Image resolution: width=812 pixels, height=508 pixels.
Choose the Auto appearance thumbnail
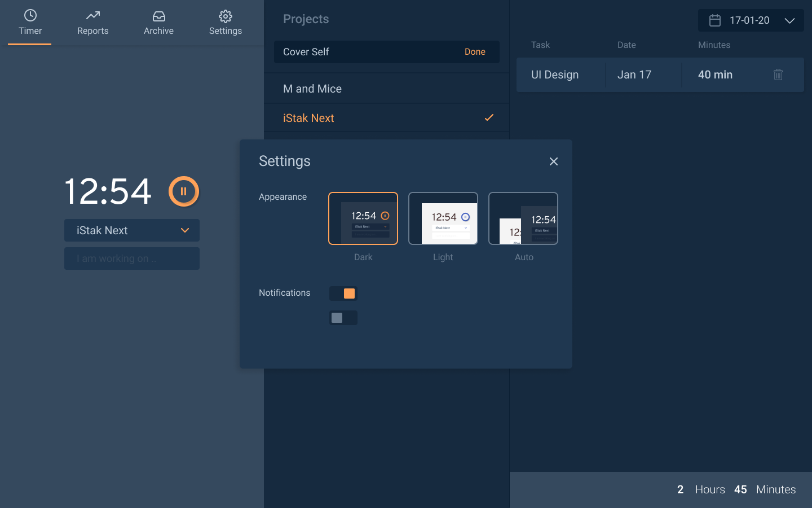pos(523,218)
